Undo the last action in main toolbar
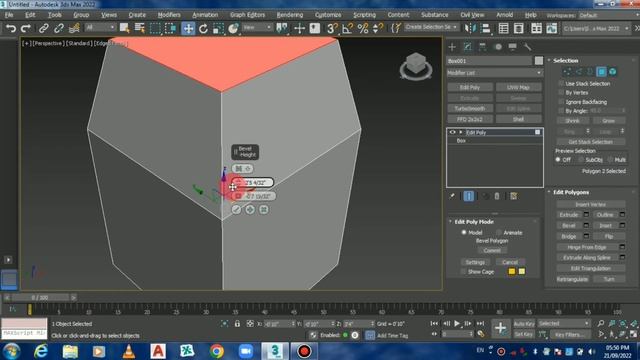640x360 pixels. (x=11, y=28)
